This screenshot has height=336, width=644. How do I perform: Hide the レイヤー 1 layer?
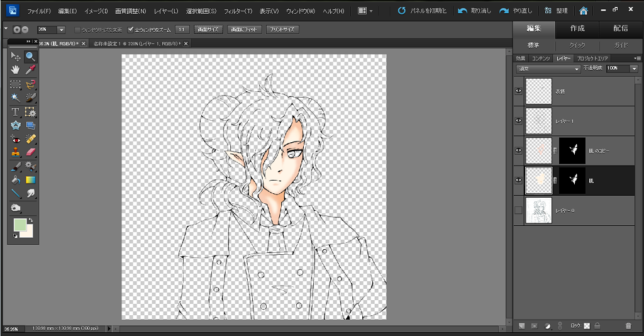[x=519, y=120]
